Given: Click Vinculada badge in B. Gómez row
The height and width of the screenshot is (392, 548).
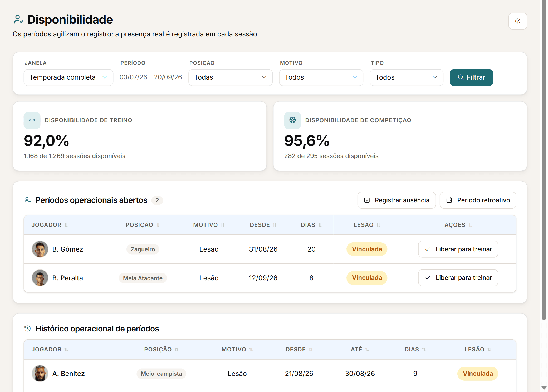Looking at the screenshot, I should click(367, 249).
